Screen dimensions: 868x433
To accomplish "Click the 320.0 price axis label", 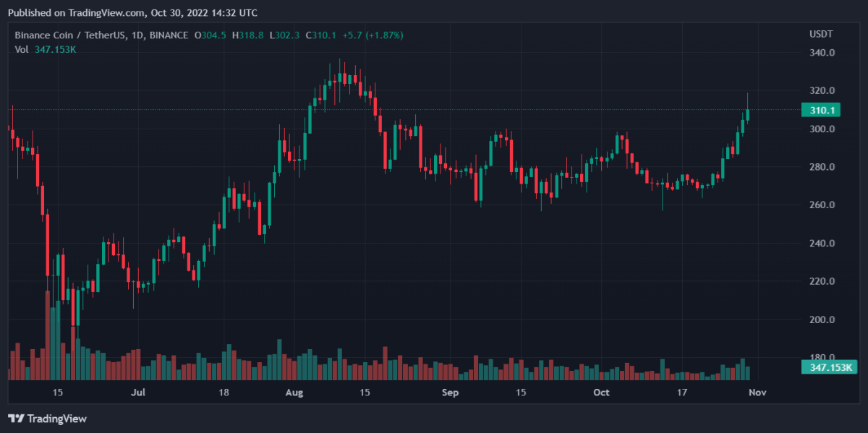I will pyautogui.click(x=824, y=91).
